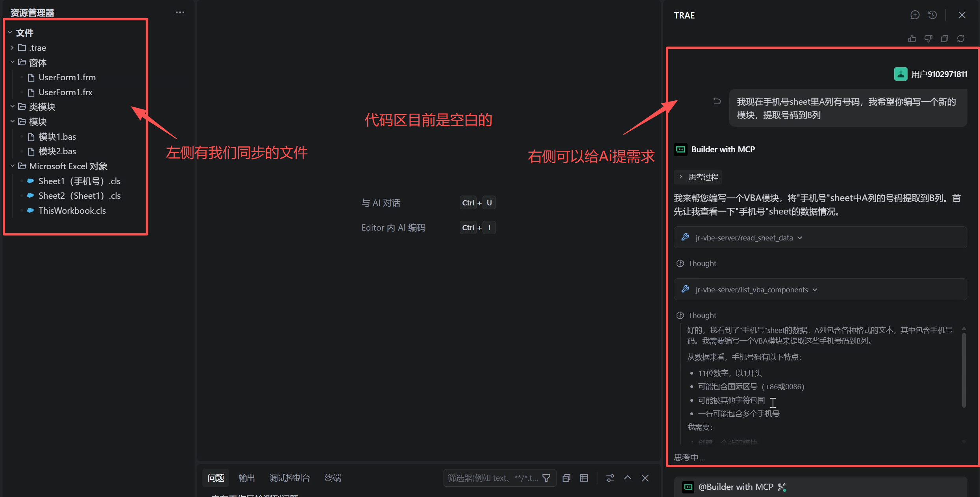This screenshot has width=980, height=497.
Task: Click the new chat icon in the TRAE header
Action: click(x=915, y=15)
